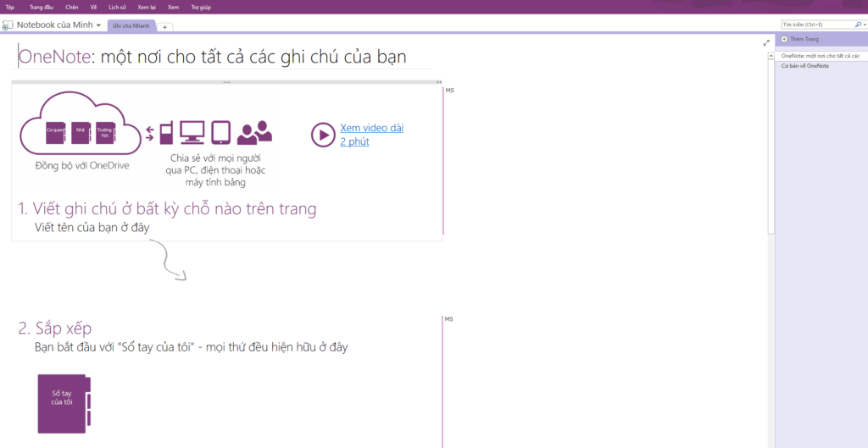Open the 'Chèn' ribbon tab
The width and height of the screenshot is (868, 448).
(72, 7)
